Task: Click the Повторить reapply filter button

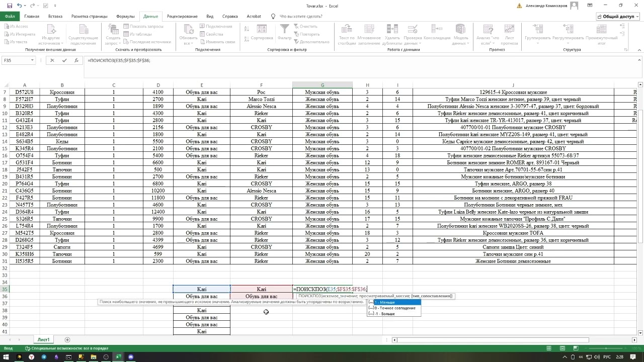Action: 306,34
